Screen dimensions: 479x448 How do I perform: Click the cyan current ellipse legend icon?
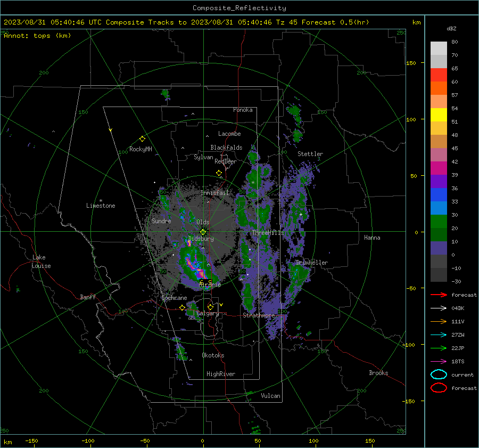(x=439, y=374)
